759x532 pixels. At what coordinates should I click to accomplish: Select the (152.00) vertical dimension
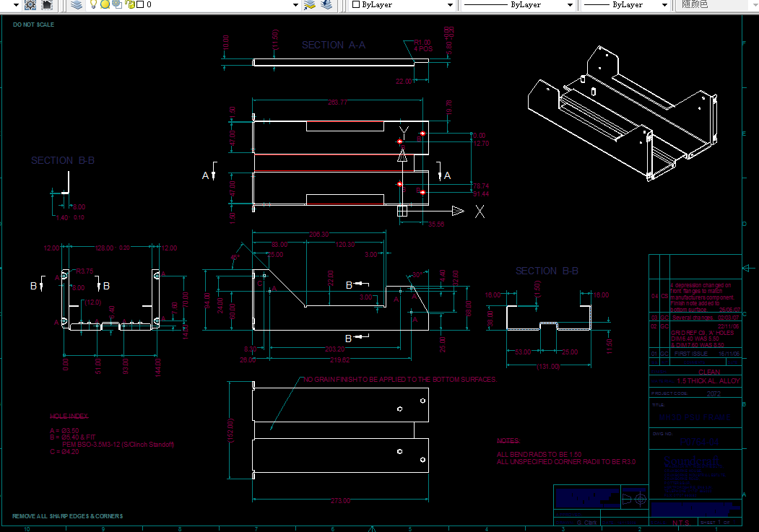[x=231, y=430]
